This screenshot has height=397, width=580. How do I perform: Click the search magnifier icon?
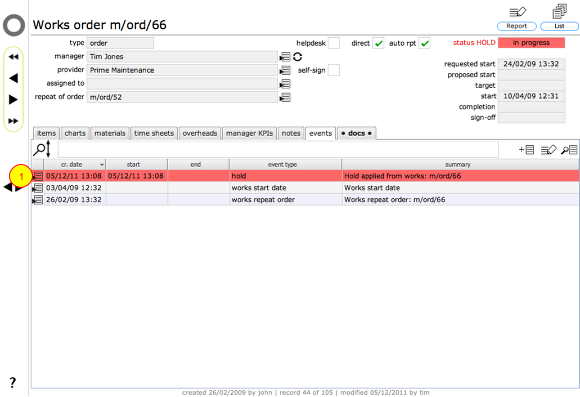pos(39,149)
